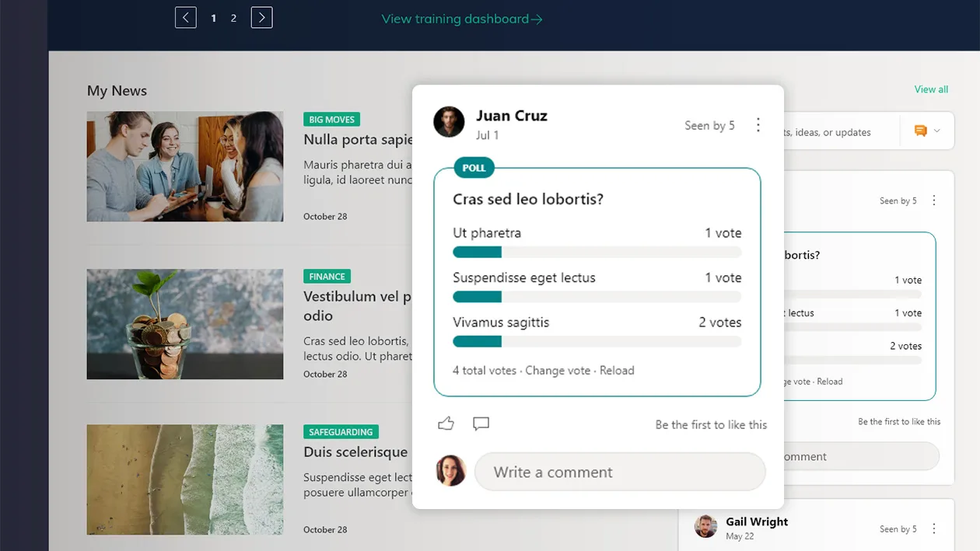Click the Write a comment field
The image size is (980, 551).
(x=620, y=472)
